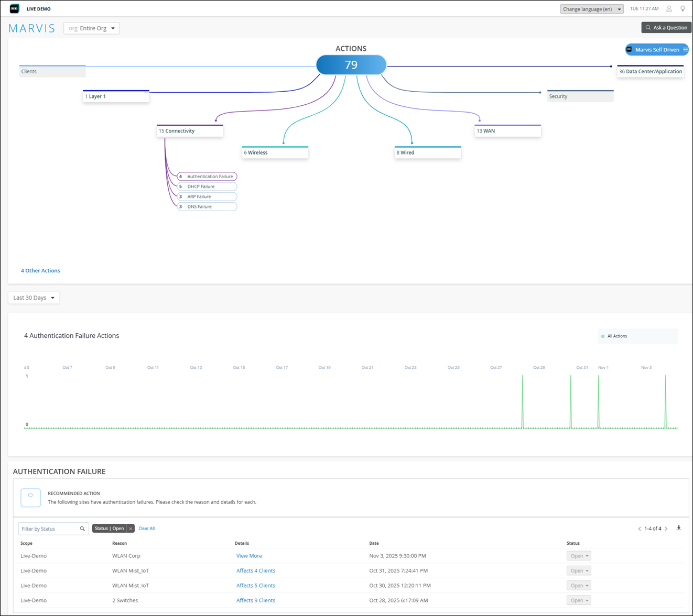Click the Ask a Question button
This screenshot has height=616, width=693.
click(666, 28)
